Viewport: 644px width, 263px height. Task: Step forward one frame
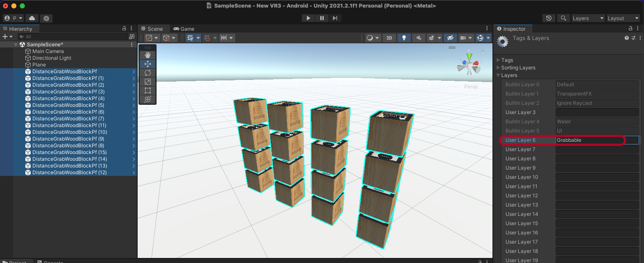(335, 18)
